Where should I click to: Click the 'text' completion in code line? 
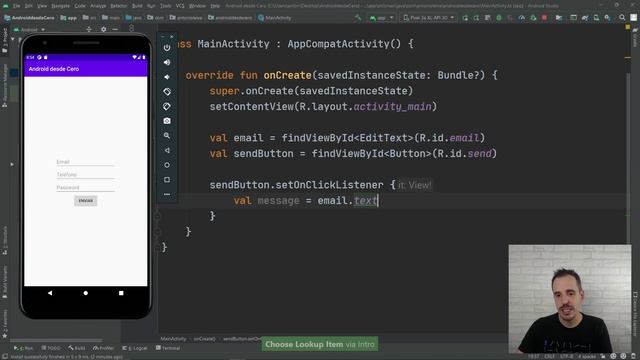point(365,201)
